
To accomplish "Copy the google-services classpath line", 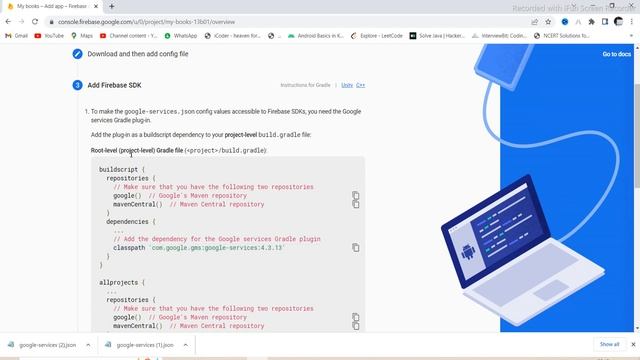I will click(356, 248).
